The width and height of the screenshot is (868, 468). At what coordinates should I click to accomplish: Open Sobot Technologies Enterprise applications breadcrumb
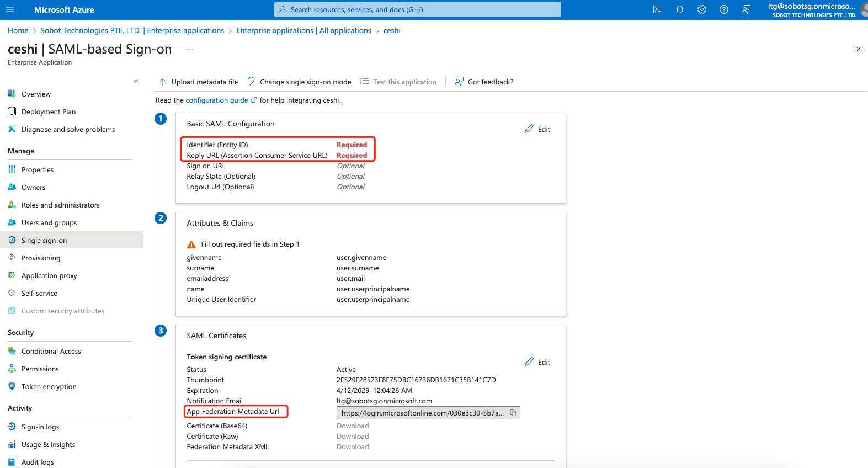pos(132,30)
